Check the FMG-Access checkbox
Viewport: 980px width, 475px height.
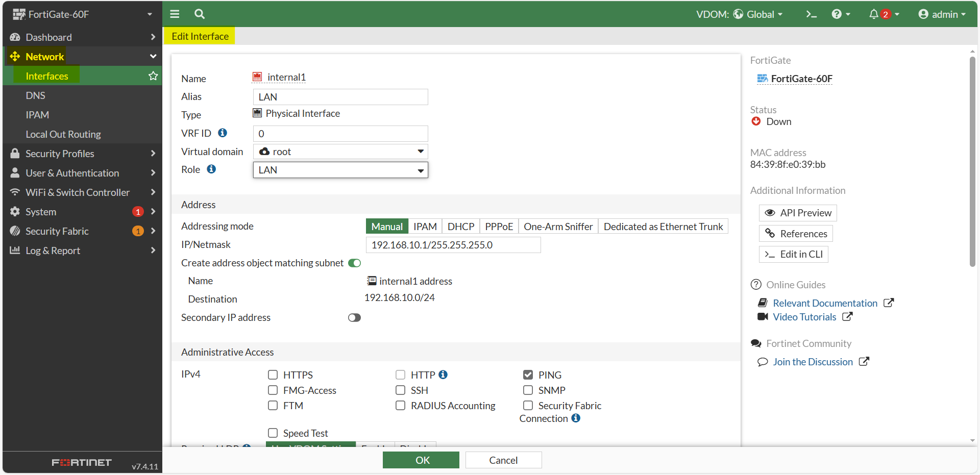[273, 390]
